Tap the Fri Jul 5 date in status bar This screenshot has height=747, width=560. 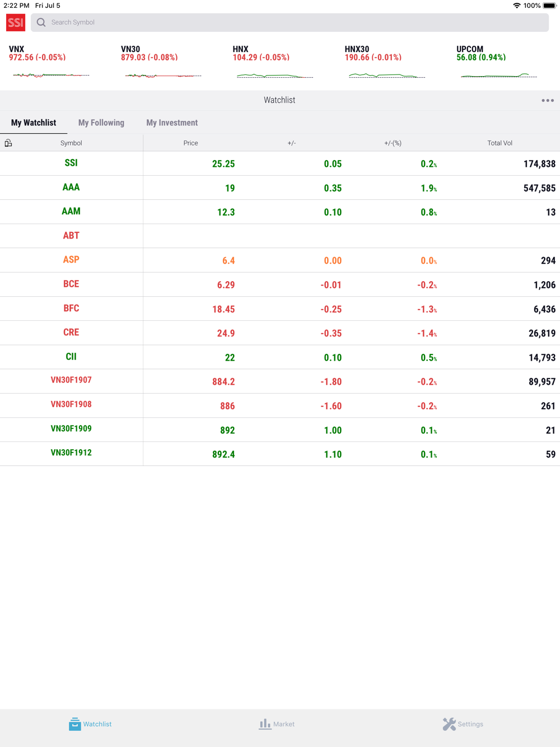pyautogui.click(x=48, y=6)
